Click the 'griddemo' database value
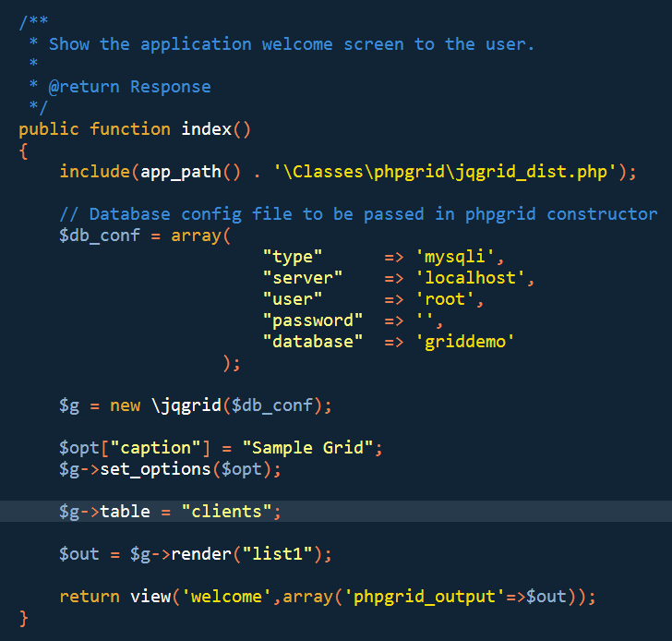 (463, 342)
